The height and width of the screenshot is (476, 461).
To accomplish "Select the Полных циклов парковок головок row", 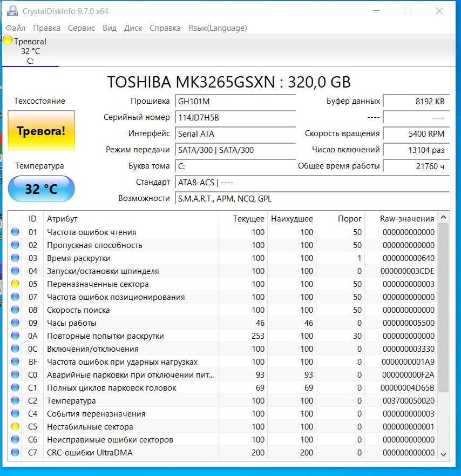I will point(223,387).
